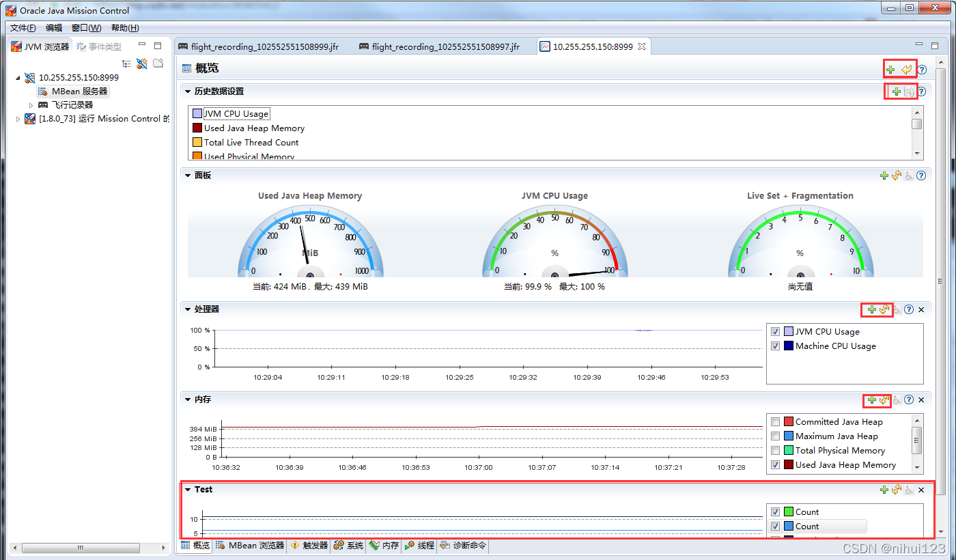The height and width of the screenshot is (560, 956).
Task: Maximize the editor area
Action: pyautogui.click(x=936, y=45)
